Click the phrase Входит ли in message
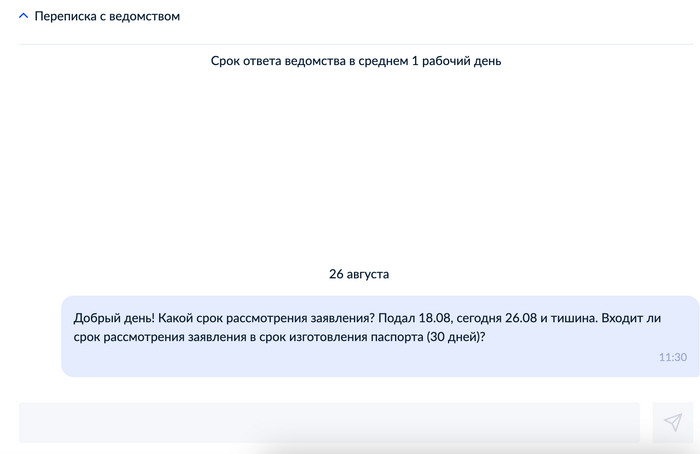This screenshot has width=700, height=454. [646, 318]
